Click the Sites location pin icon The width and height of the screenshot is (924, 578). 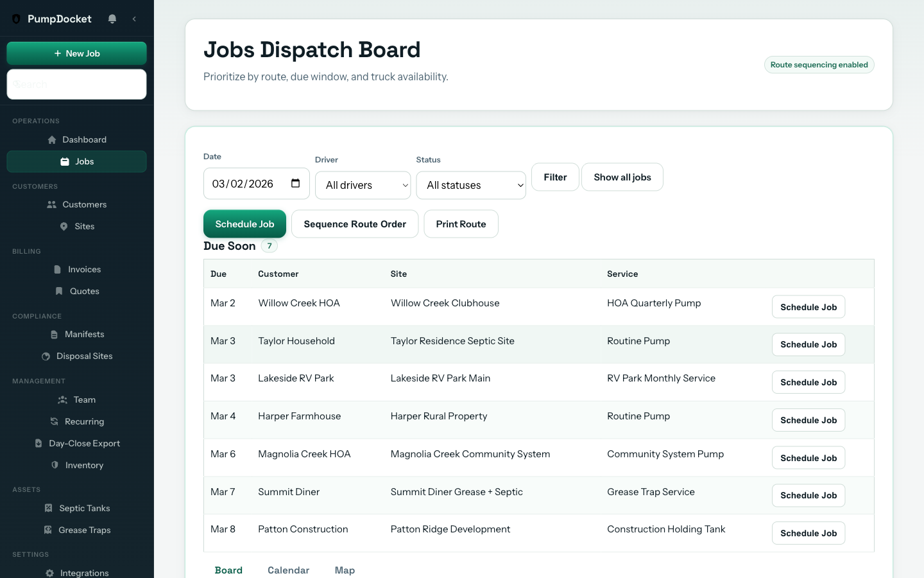coord(63,226)
